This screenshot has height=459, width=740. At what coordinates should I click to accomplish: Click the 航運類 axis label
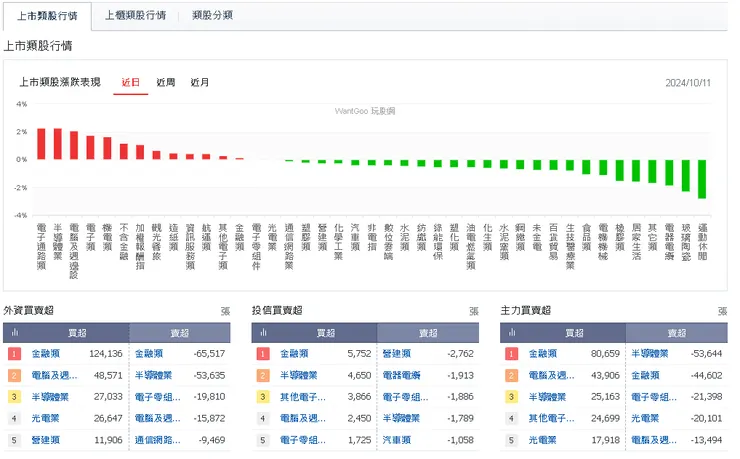(x=206, y=237)
